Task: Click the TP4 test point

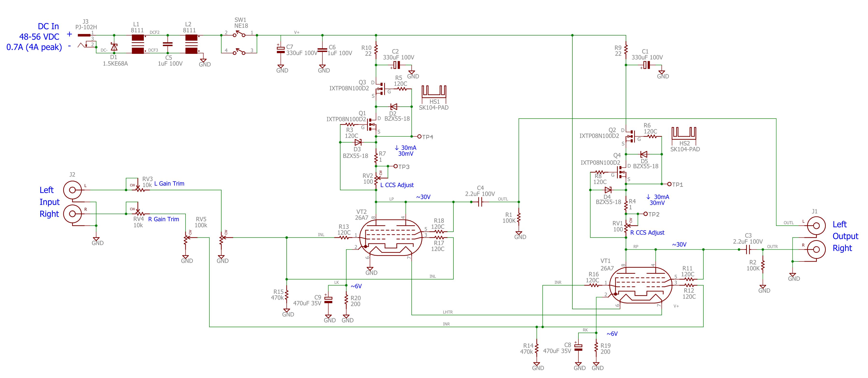Action: pos(419,137)
